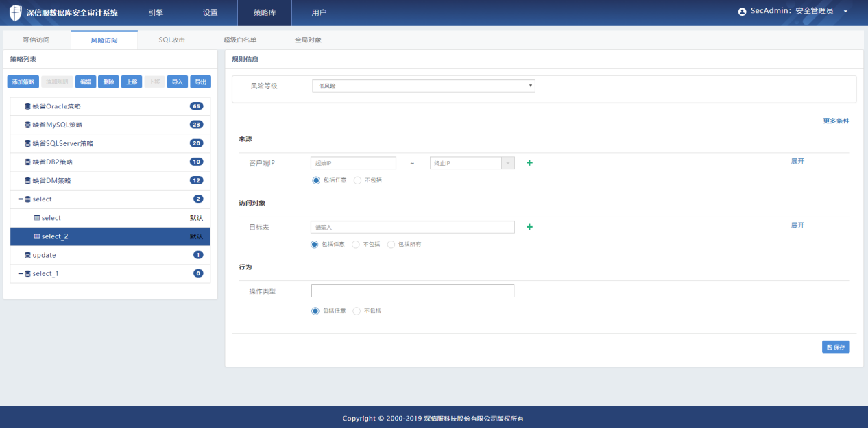Click the shield logo in the header
Image resolution: width=868 pixels, height=429 pixels.
(15, 13)
